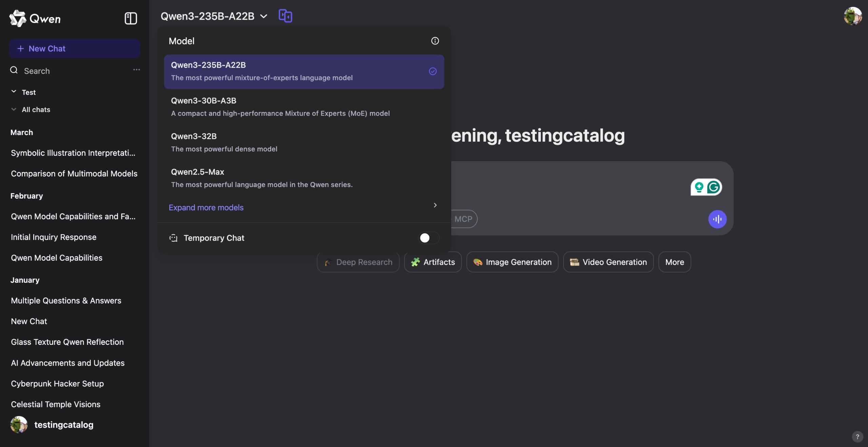Viewport: 868px width, 447px height.
Task: Collapse the sidebar with the panel icon
Action: (131, 18)
